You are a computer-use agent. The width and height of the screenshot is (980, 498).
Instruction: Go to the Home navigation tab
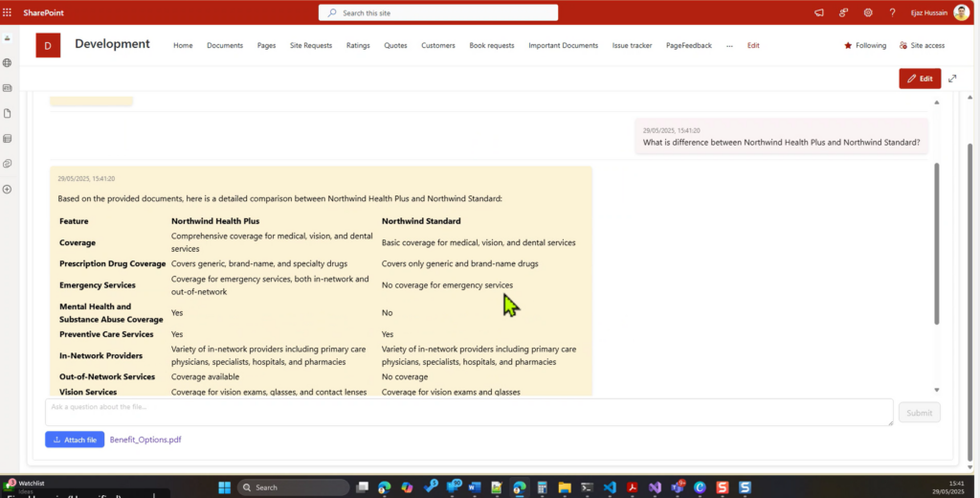[x=183, y=46]
